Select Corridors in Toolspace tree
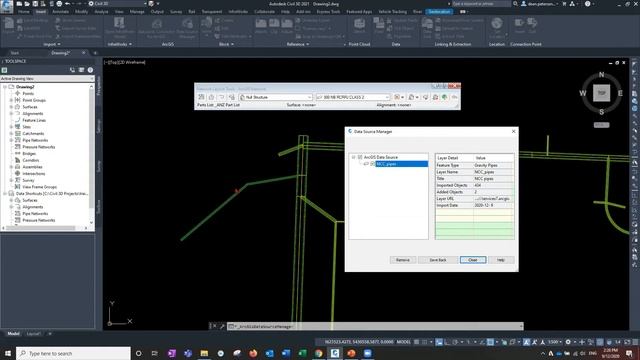The height and width of the screenshot is (360, 640). 31,160
